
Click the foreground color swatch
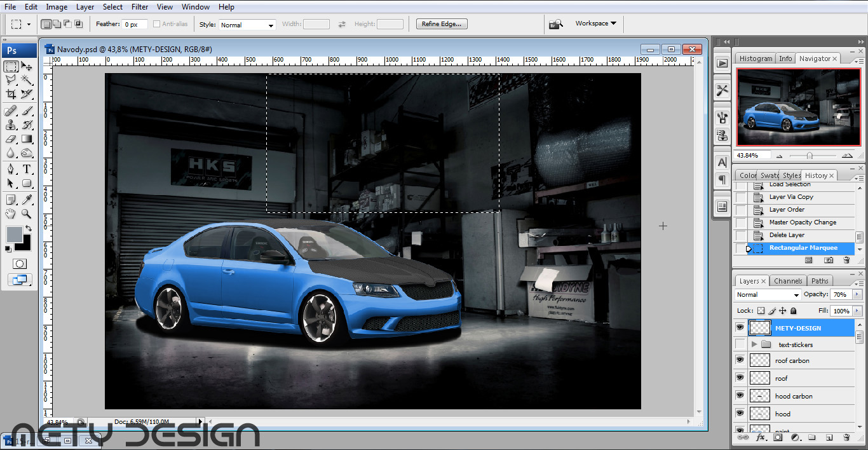coord(14,234)
